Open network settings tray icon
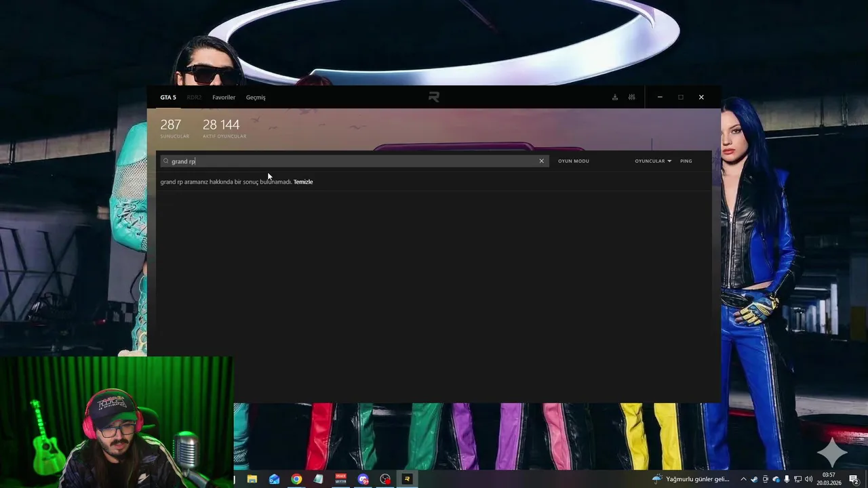The width and height of the screenshot is (868, 488). click(x=797, y=479)
